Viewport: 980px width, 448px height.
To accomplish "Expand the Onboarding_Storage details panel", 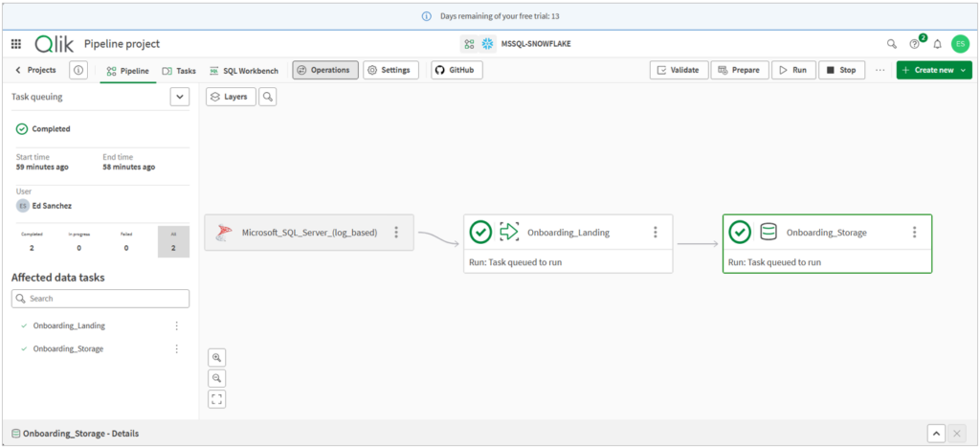I will 936,433.
